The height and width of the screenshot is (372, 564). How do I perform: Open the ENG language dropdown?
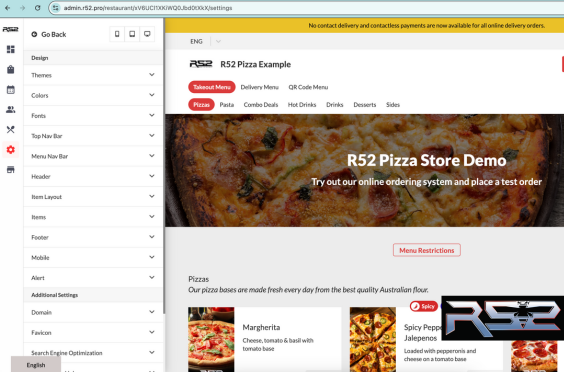[x=205, y=41]
